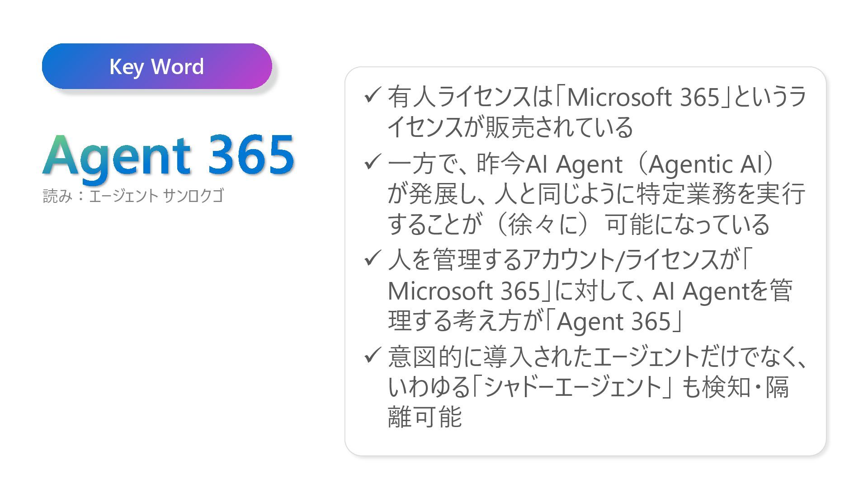Click the line Microsoft 365」に対して、AI Agentを管

click(590, 291)
